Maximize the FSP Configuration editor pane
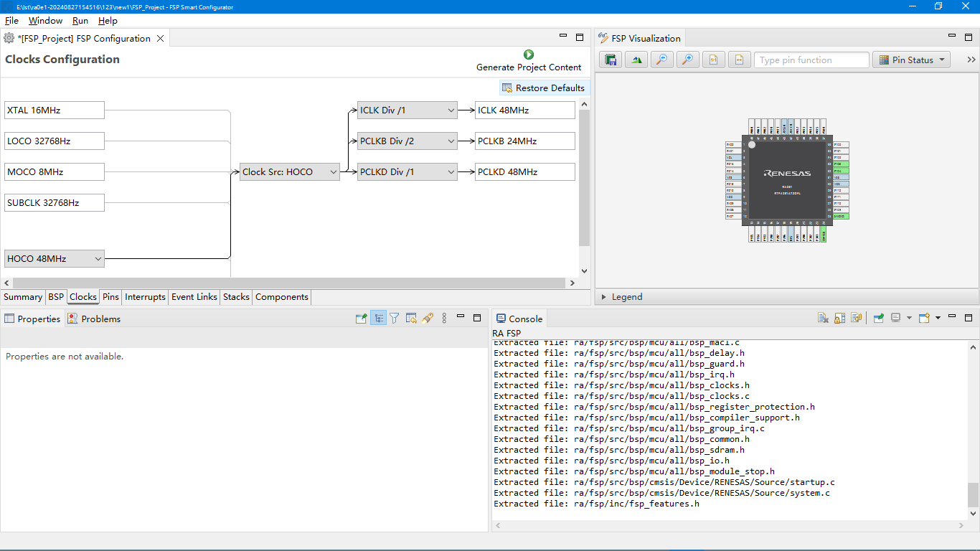980x551 pixels. (x=580, y=37)
